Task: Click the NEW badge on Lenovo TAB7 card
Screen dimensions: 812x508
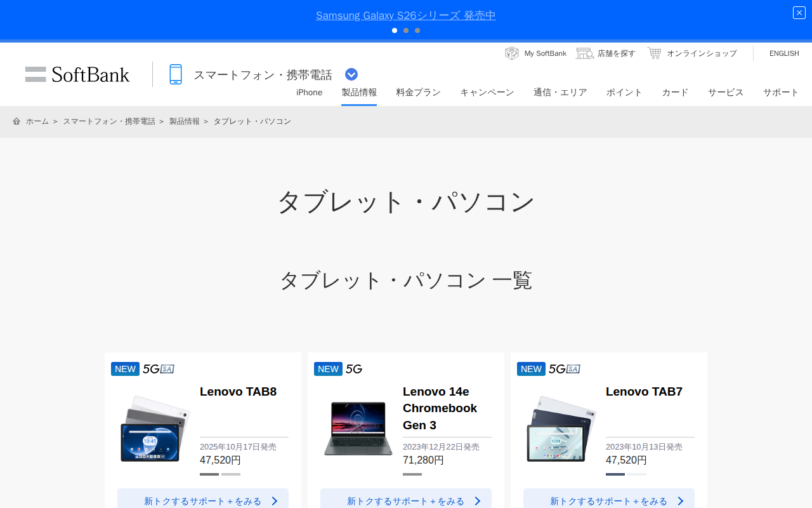Action: click(x=531, y=369)
